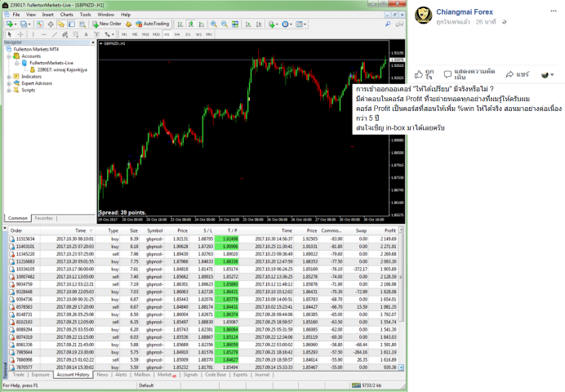
Task: Select the crosshair tool
Action: point(20,34)
